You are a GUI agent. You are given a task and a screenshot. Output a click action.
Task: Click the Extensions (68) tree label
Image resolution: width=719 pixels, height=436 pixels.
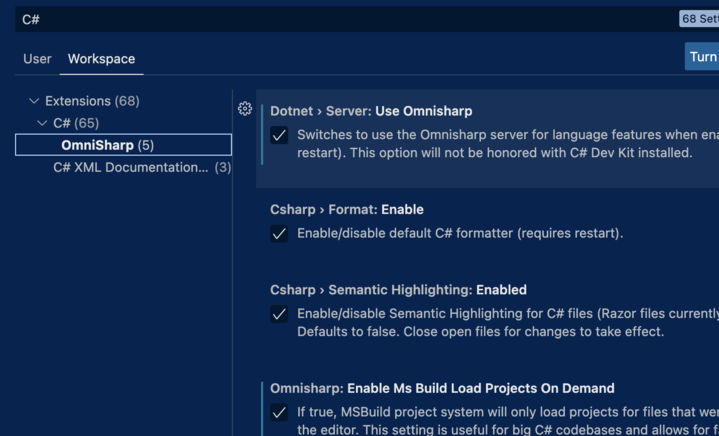tap(92, 101)
